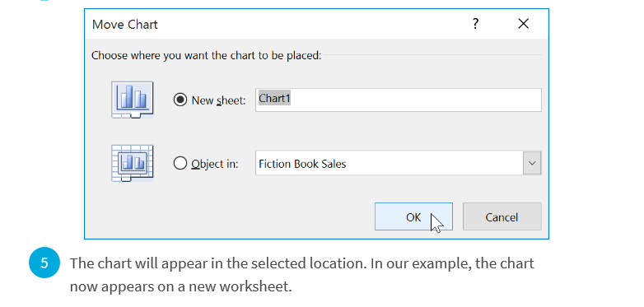Image resolution: width=644 pixels, height=307 pixels.
Task: Click the step 5 instruction paragraph
Action: 302,275
